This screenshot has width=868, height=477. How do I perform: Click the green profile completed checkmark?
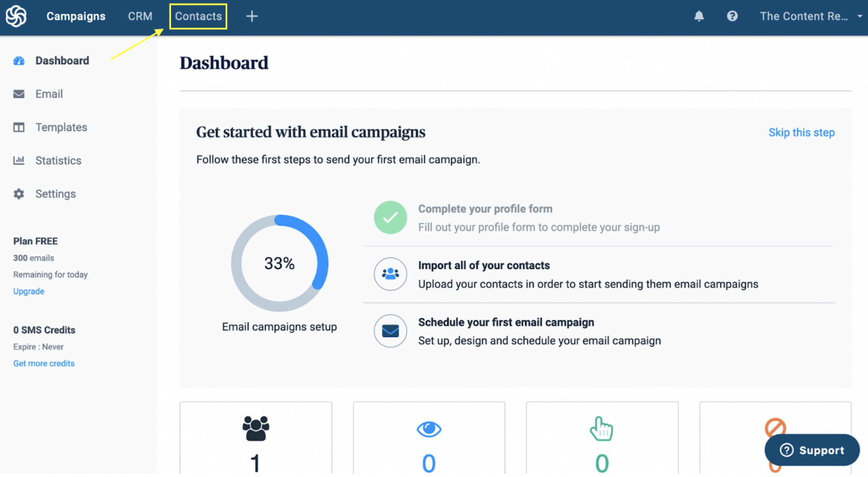pyautogui.click(x=390, y=217)
